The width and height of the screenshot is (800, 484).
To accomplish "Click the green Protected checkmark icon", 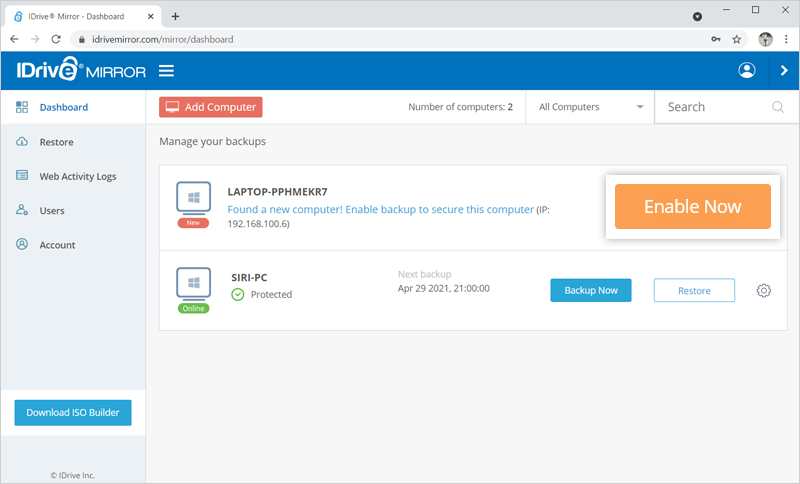I will (238, 294).
